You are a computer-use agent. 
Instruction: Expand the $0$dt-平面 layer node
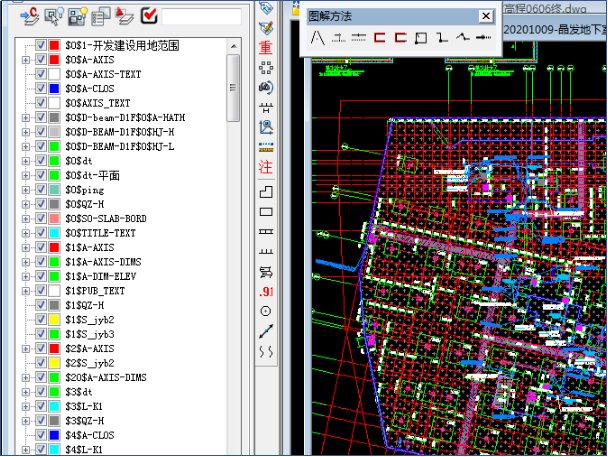tap(26, 174)
